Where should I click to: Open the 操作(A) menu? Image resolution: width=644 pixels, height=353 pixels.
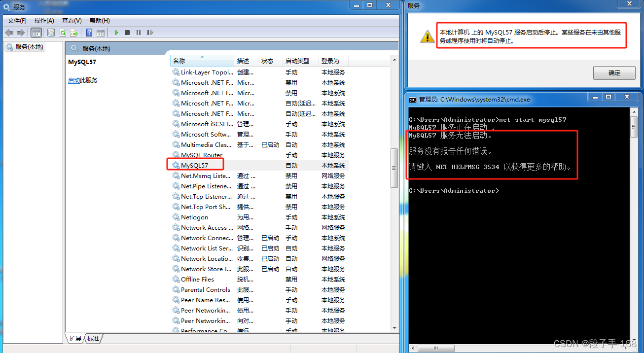[44, 21]
